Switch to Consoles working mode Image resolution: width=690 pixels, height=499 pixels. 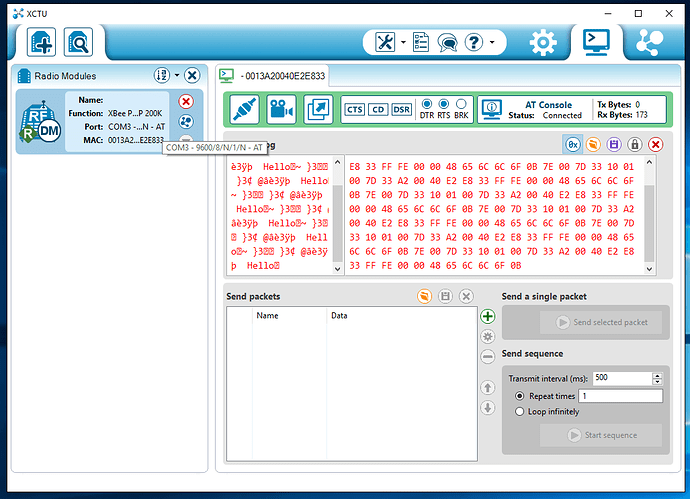pos(596,42)
